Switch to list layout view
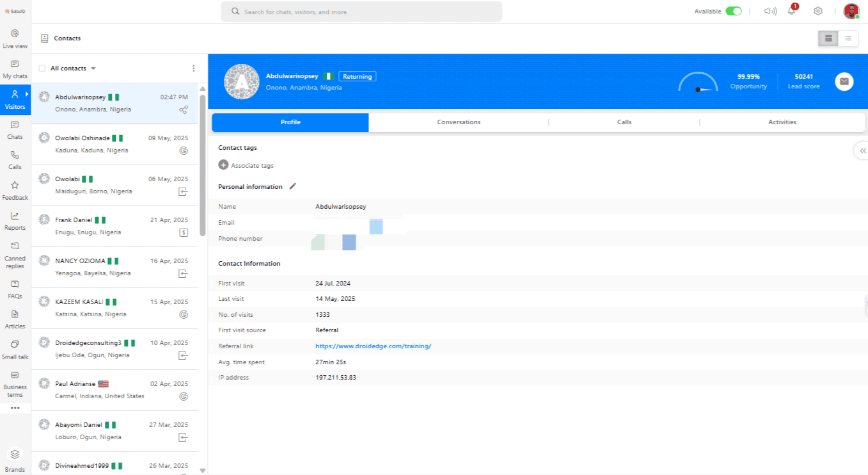 point(848,38)
